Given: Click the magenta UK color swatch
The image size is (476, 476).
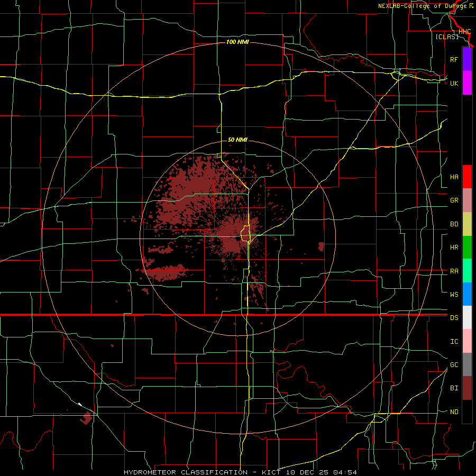Looking at the screenshot, I should (467, 83).
